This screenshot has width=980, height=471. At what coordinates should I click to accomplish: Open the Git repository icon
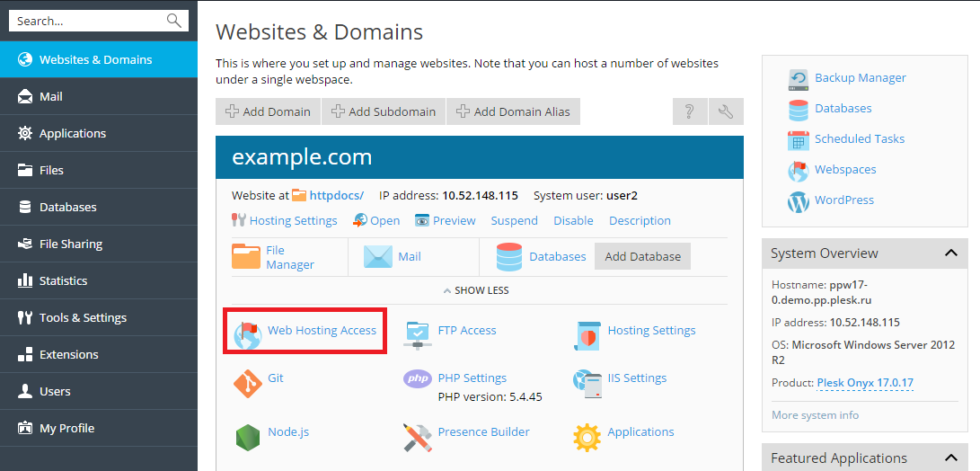pos(247,384)
